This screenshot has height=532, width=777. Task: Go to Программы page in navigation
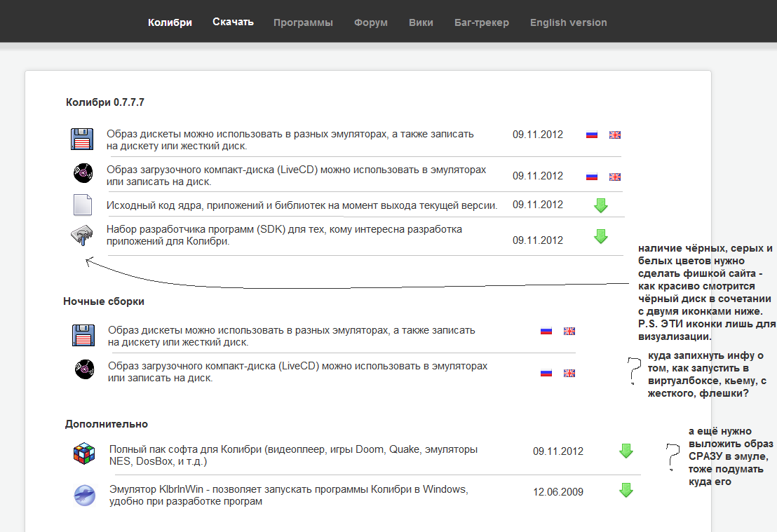pyautogui.click(x=303, y=22)
